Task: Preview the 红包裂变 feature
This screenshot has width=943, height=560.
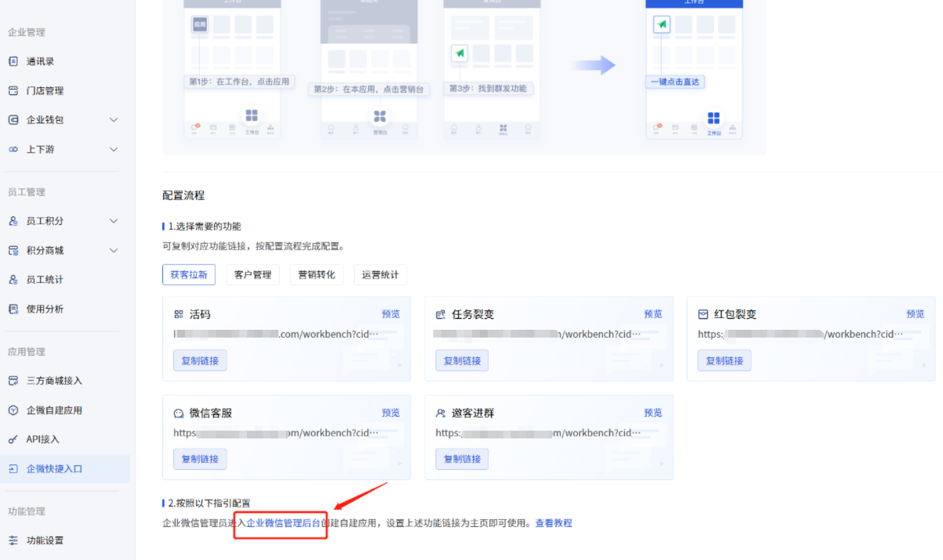Action: tap(915, 314)
